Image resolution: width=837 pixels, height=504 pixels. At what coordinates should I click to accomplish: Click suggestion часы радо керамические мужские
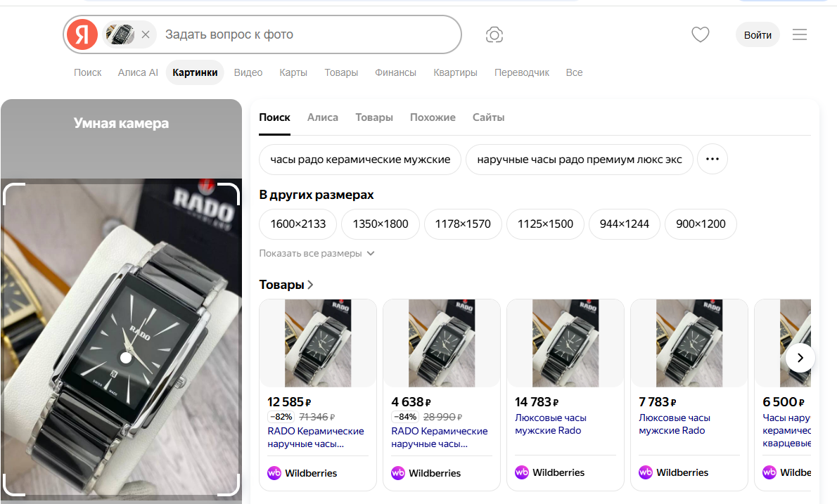(x=360, y=160)
